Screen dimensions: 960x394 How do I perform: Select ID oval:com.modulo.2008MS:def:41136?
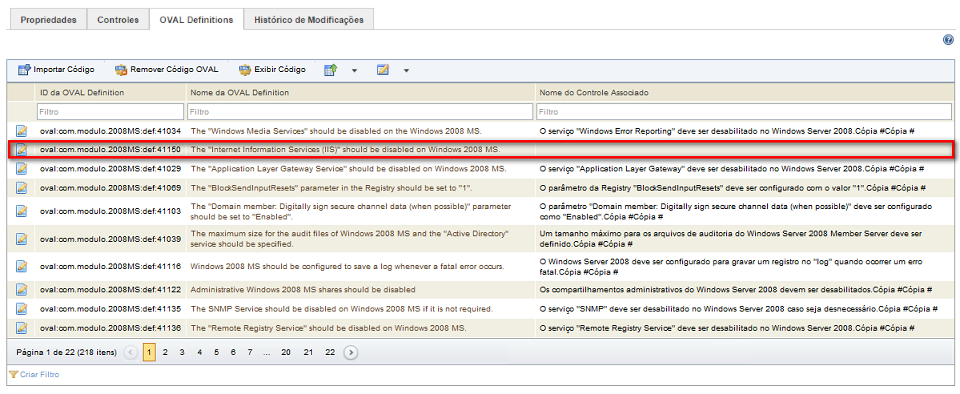tap(111, 327)
